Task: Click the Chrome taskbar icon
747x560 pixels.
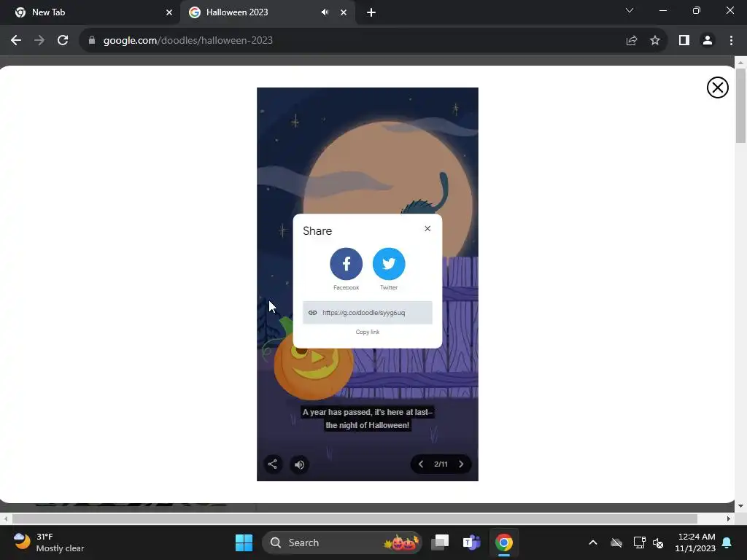Action: 503,542
